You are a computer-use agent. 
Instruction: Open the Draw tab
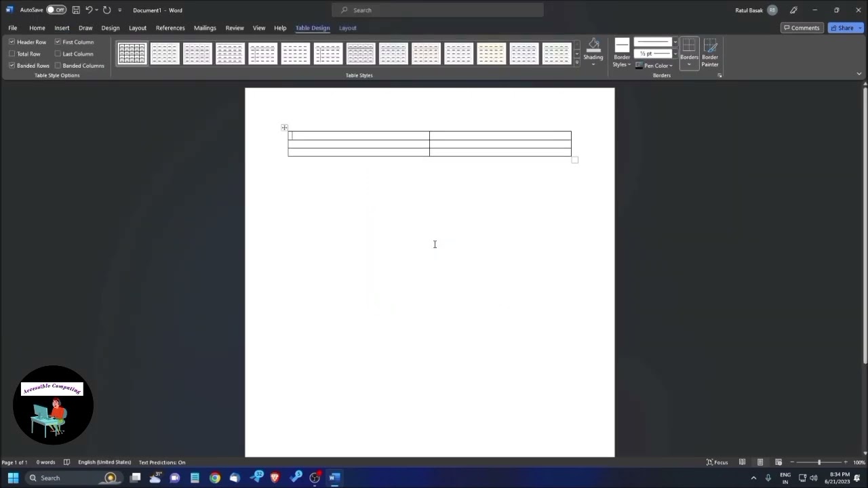coord(85,28)
